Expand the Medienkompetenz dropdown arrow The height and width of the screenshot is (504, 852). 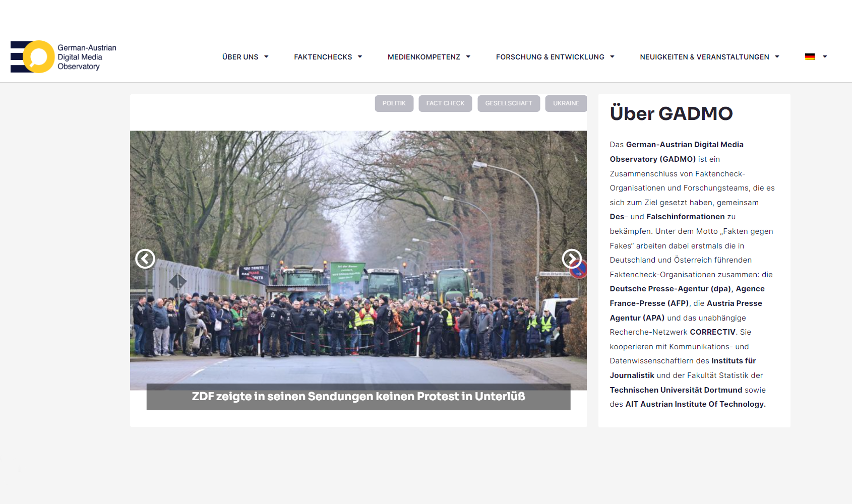click(x=468, y=57)
